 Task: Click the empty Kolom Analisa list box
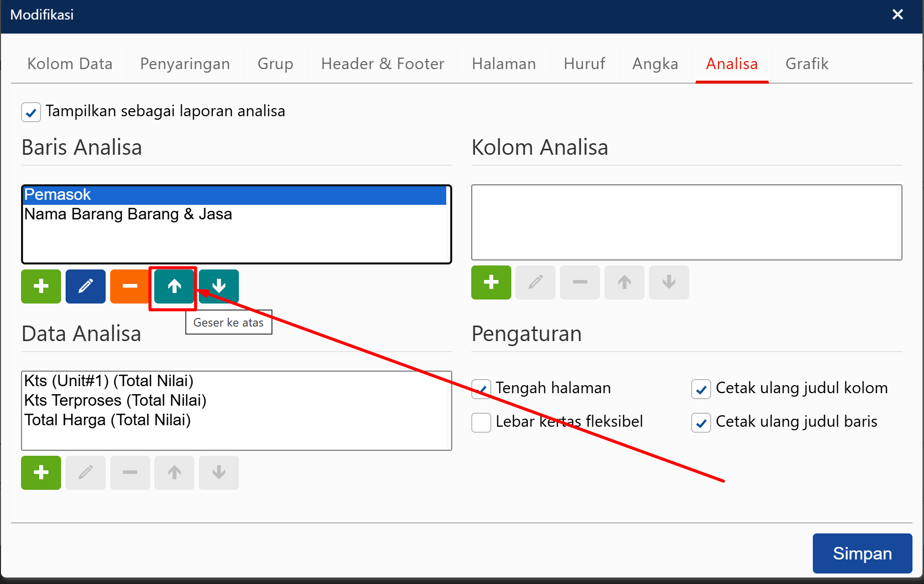pyautogui.click(x=686, y=222)
